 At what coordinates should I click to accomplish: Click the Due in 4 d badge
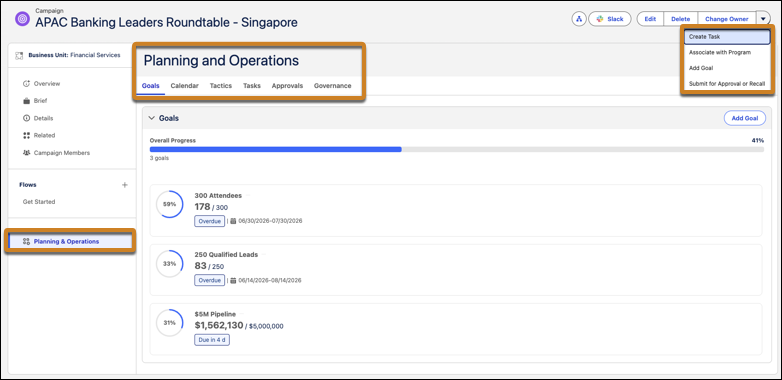click(x=212, y=340)
